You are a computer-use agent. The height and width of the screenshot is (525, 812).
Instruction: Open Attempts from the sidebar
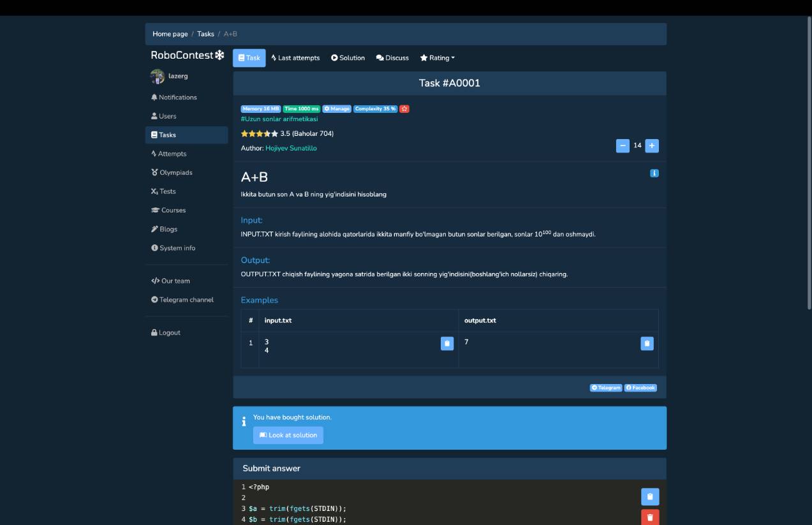pos(168,154)
